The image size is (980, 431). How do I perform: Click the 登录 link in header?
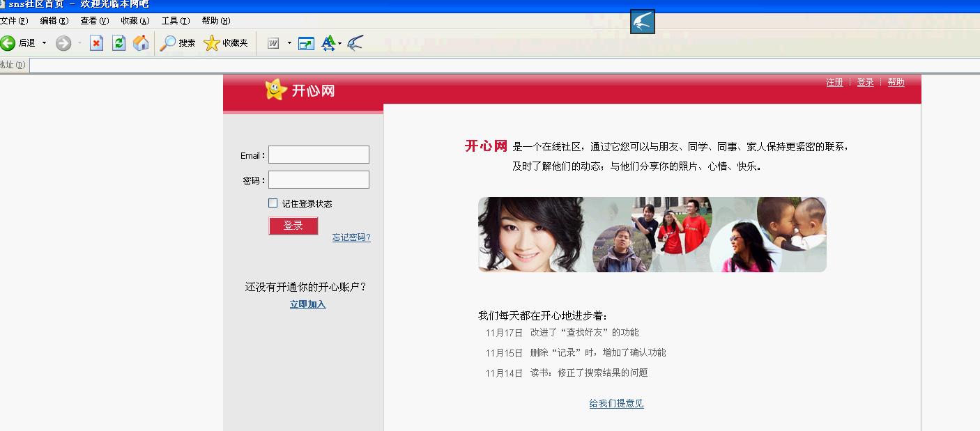point(866,82)
